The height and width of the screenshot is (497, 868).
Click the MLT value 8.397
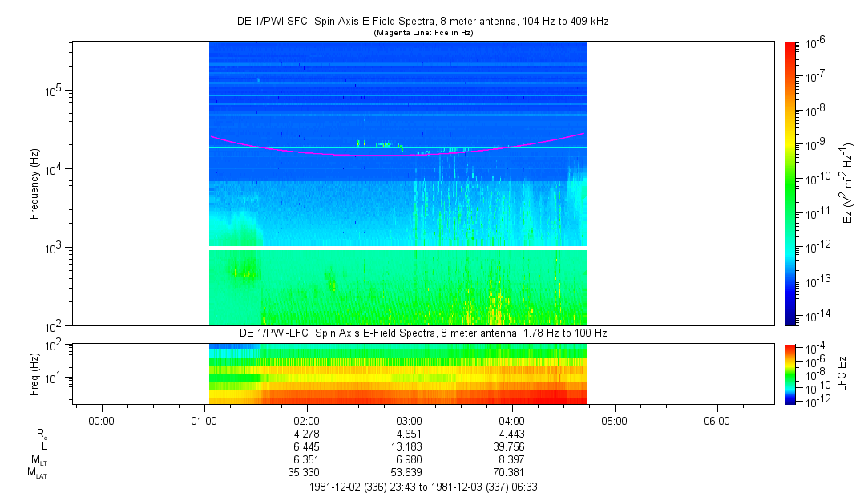pos(512,459)
